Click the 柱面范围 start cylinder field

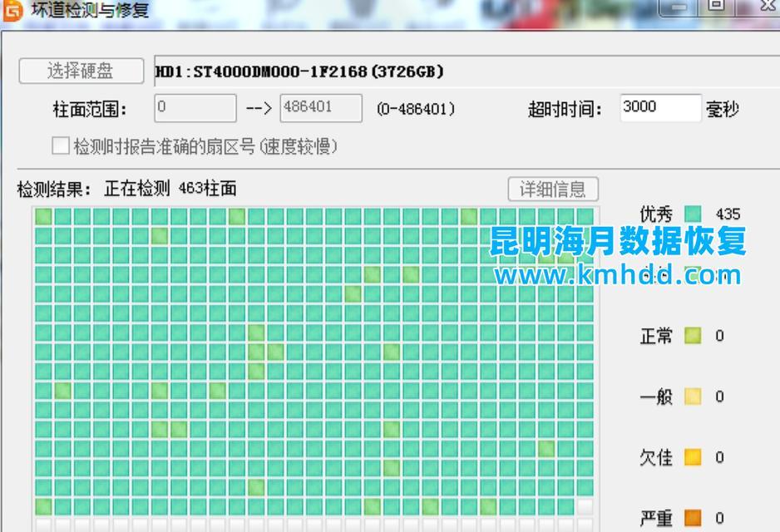click(x=195, y=108)
